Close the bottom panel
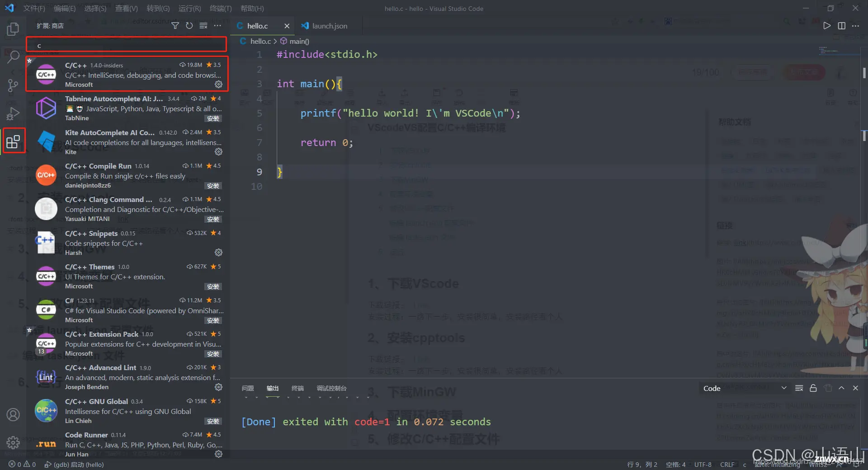868x470 pixels. coord(855,388)
